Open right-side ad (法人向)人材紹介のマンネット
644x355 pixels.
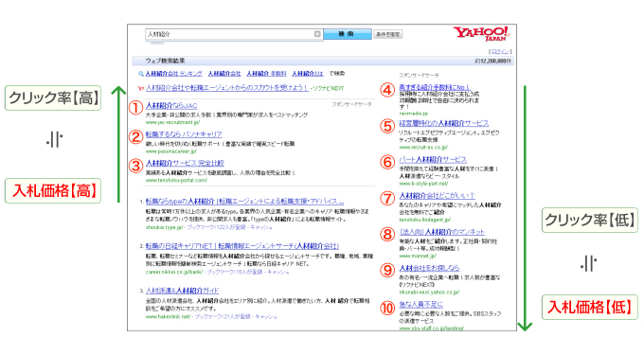point(442,232)
